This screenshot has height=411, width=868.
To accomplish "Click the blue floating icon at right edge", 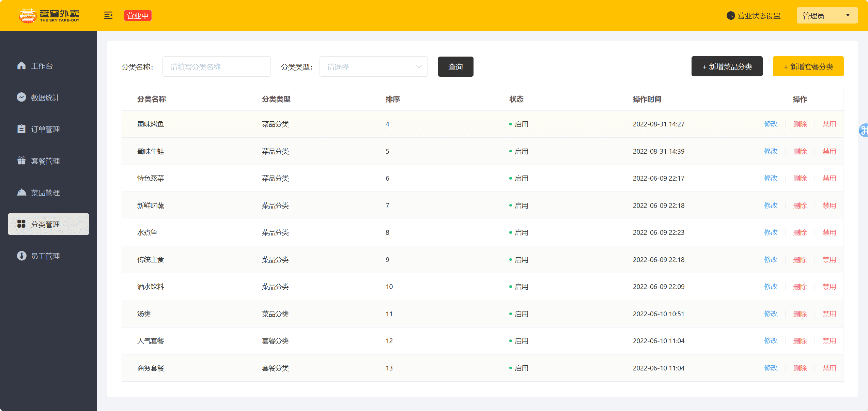I will [864, 130].
